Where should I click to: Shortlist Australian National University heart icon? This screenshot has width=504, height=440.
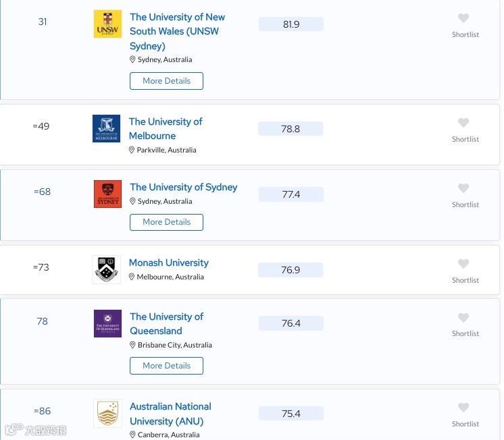[x=463, y=408]
